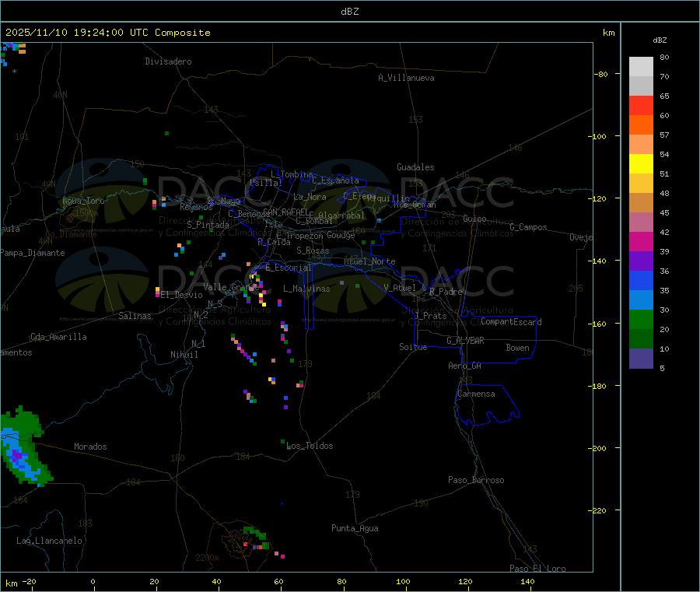
Task: Click the Divisadero place label
Action: tap(168, 61)
